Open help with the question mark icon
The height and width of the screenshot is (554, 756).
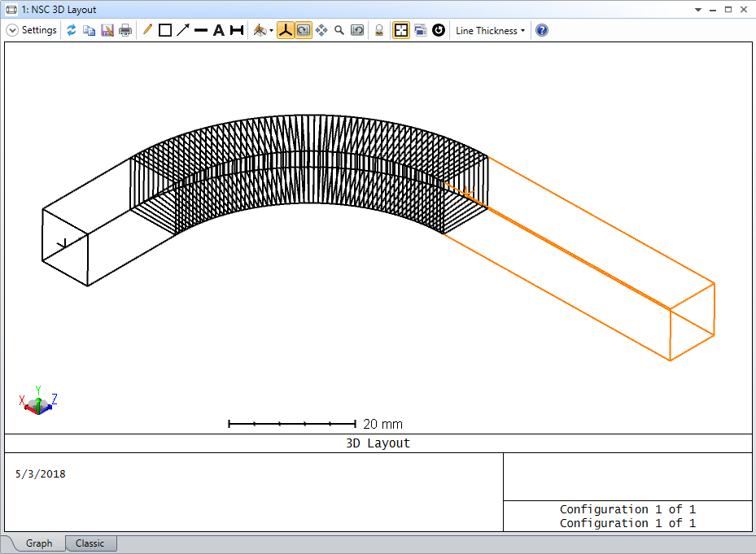542,30
